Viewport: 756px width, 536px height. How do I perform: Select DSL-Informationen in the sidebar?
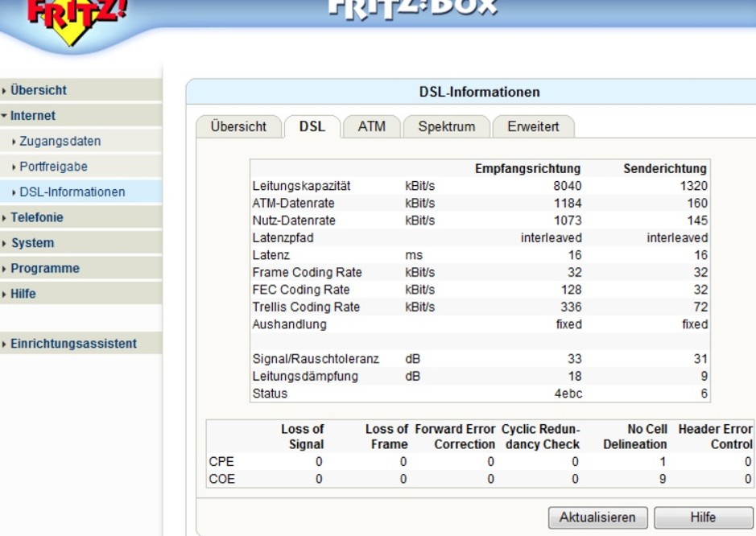72,192
